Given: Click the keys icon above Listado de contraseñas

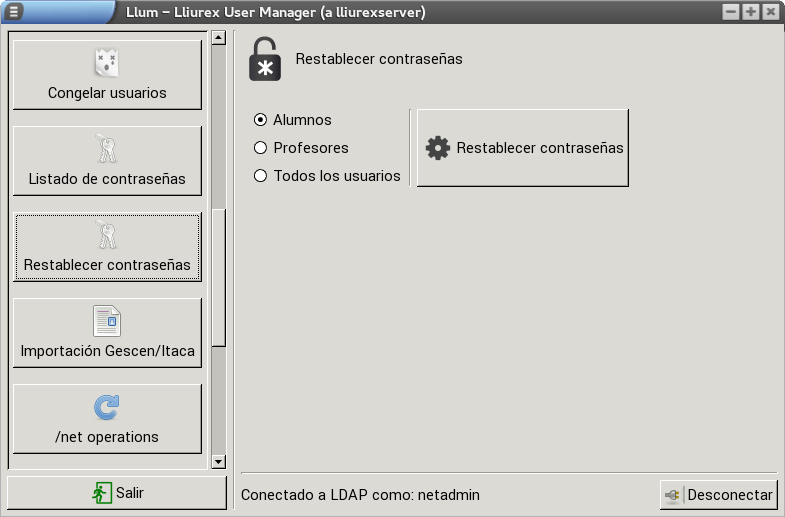Looking at the screenshot, I should (107, 149).
